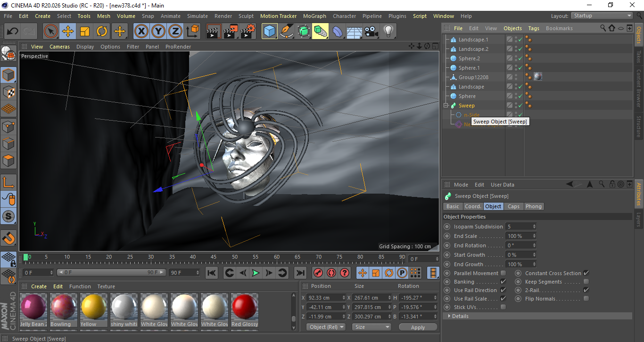Viewport: 644px width, 342px height.
Task: Toggle Autokeying button
Action: point(331,273)
